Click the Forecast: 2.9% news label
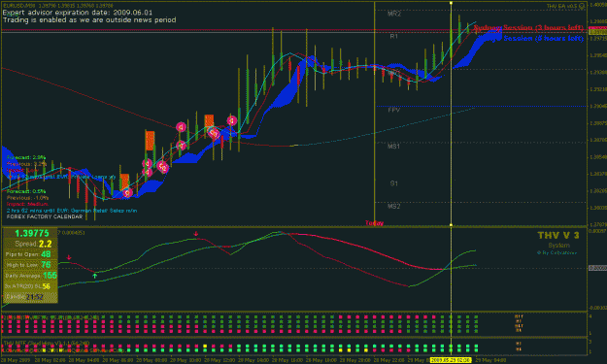The height and width of the screenshot is (364, 607). point(26,157)
